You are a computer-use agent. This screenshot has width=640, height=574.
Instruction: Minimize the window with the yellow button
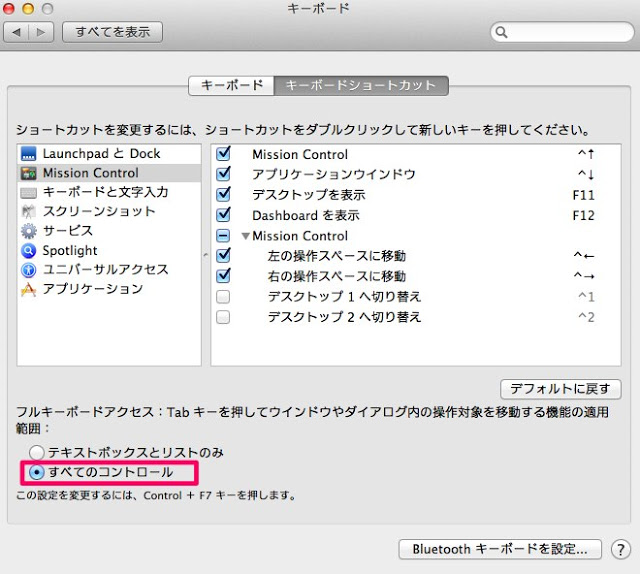point(28,8)
